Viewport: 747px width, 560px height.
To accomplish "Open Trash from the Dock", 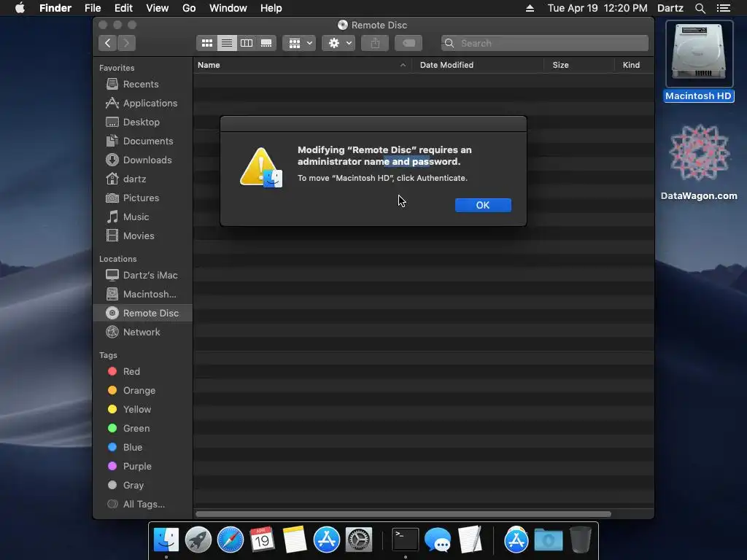I will [580, 540].
